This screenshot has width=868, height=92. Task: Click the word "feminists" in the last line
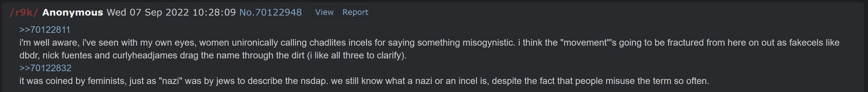tap(107, 81)
